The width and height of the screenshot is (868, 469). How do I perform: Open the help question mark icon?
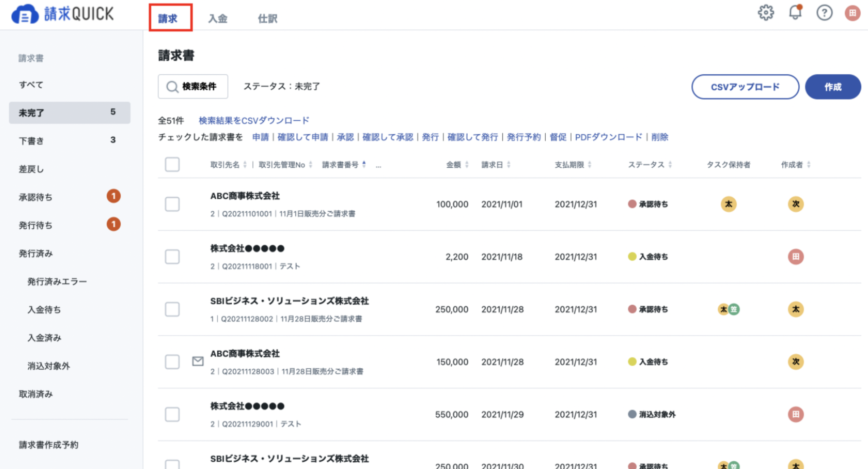click(x=824, y=13)
